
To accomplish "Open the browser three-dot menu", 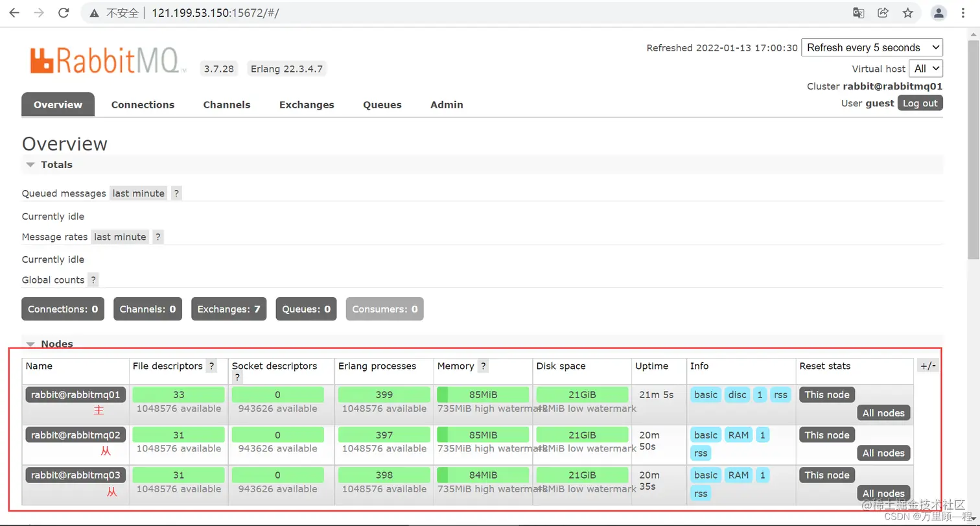I will coord(964,13).
